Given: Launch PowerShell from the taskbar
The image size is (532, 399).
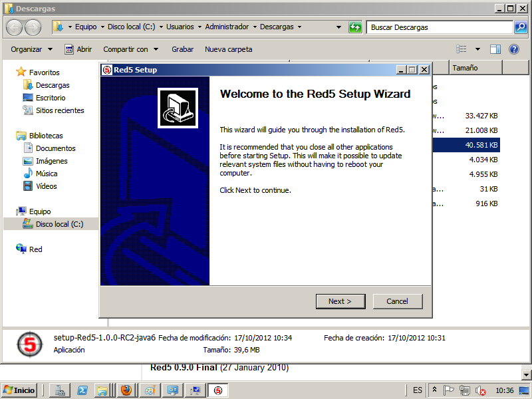Looking at the screenshot, I should (x=82, y=390).
